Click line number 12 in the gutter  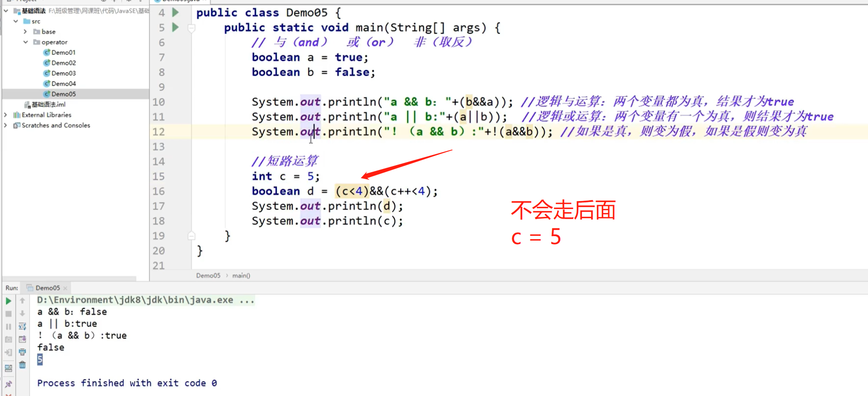point(159,132)
